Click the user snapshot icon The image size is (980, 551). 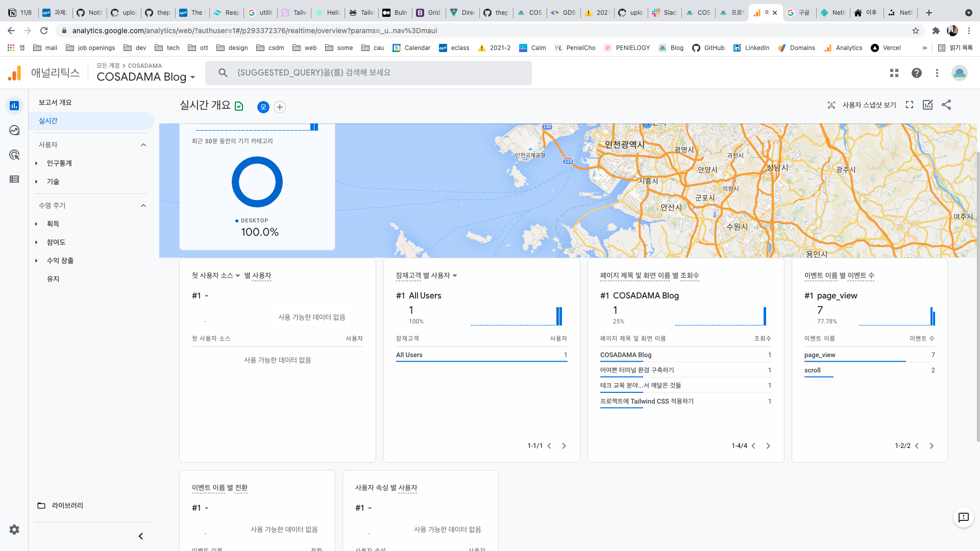pos(832,105)
